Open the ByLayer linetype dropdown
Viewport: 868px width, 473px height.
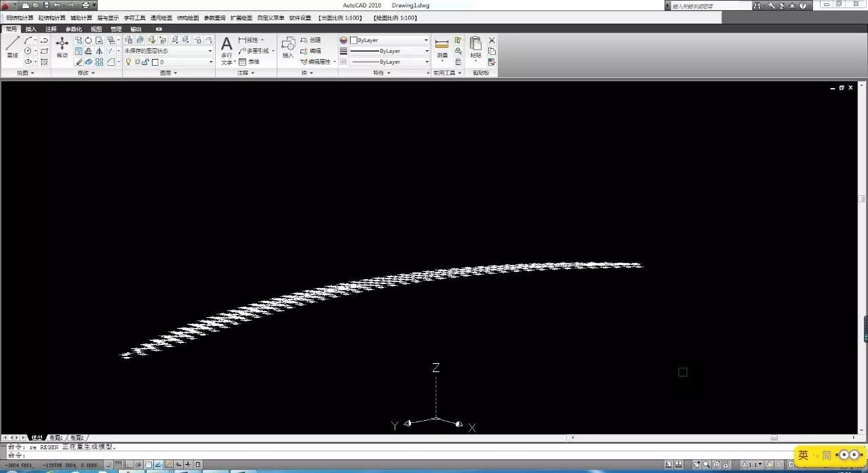(389, 62)
